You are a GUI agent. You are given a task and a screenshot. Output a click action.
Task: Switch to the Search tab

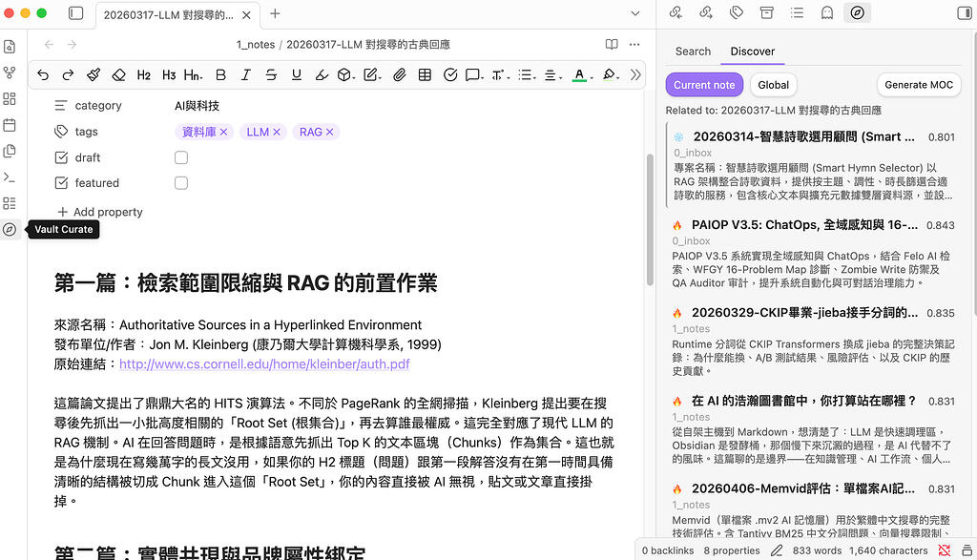693,52
